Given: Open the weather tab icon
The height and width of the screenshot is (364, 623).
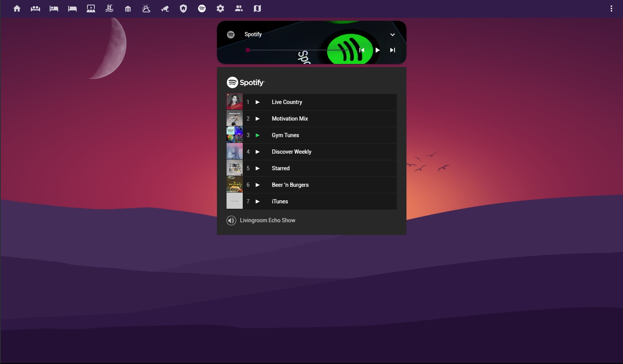Looking at the screenshot, I should pyautogui.click(x=146, y=8).
